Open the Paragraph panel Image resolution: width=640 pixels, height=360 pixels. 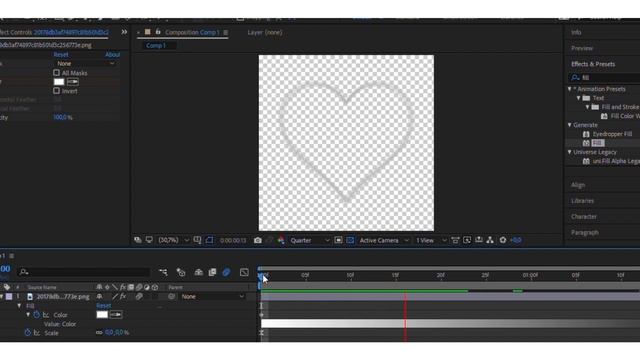[x=585, y=233]
